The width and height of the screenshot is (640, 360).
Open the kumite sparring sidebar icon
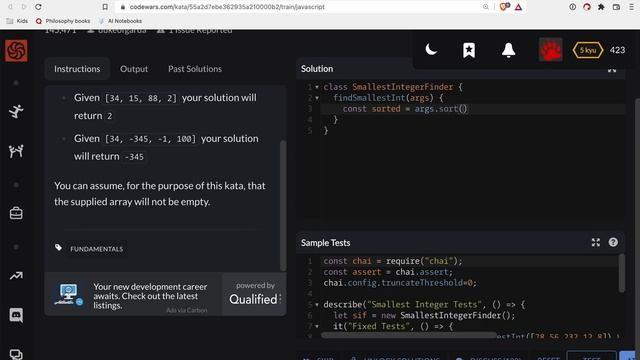tap(16, 151)
